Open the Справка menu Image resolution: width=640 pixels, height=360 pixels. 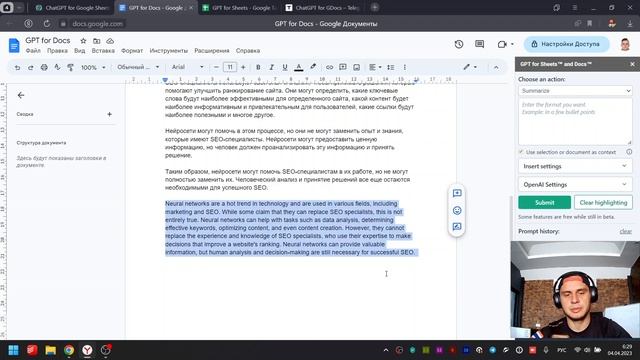click(248, 51)
